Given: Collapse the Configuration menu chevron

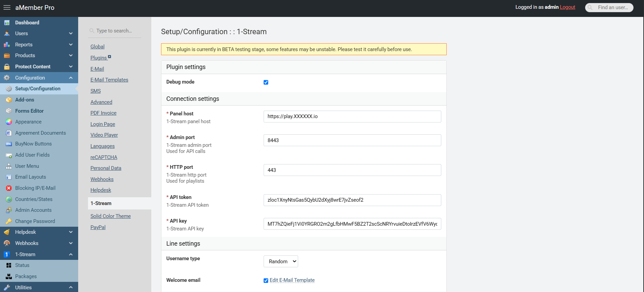Looking at the screenshot, I should [x=71, y=78].
